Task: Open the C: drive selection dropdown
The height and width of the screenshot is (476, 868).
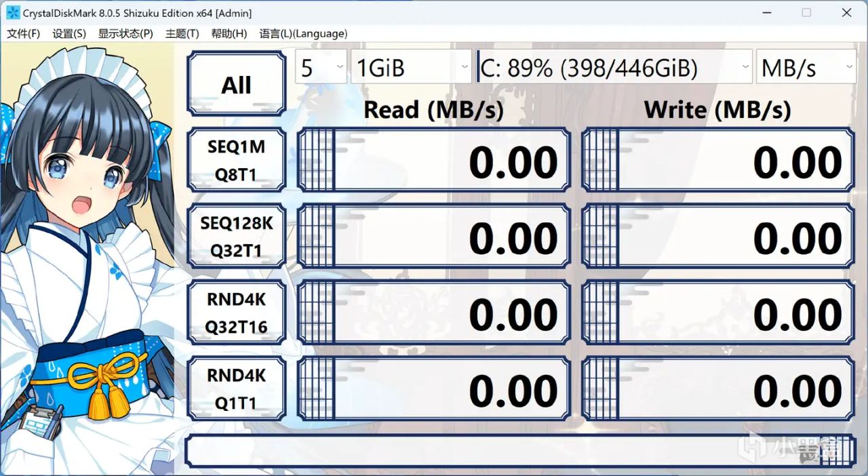Action: coord(614,66)
